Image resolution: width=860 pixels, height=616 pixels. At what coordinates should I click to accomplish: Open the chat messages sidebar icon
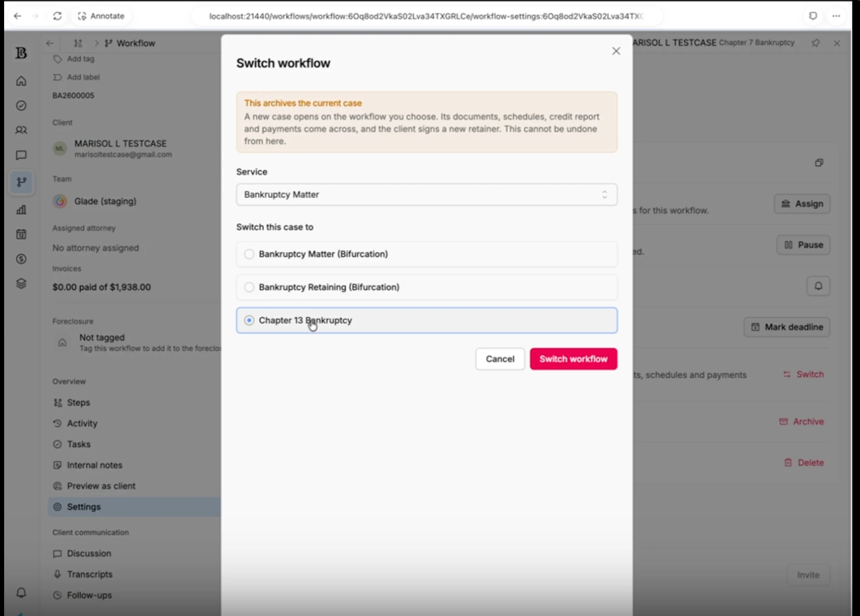coord(21,155)
